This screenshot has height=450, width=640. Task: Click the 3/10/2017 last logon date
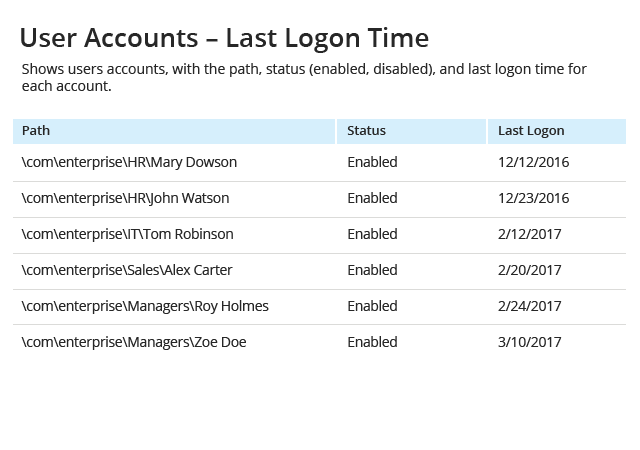pos(529,342)
